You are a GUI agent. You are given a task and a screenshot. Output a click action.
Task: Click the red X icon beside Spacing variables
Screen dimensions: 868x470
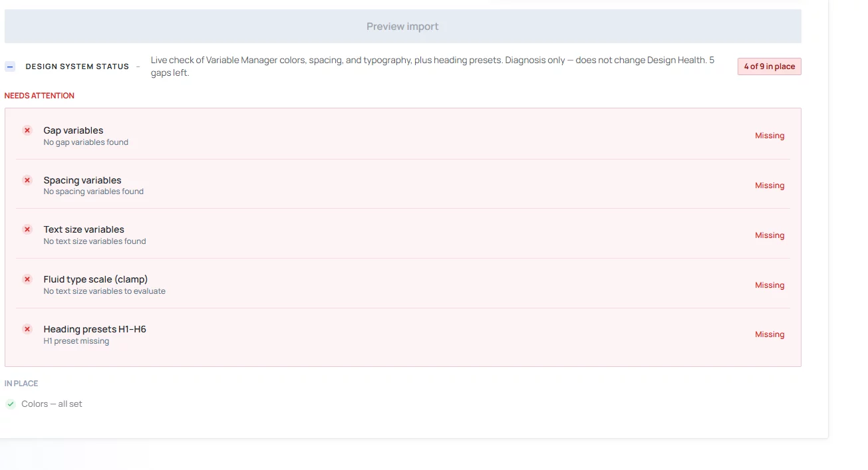[x=27, y=180]
